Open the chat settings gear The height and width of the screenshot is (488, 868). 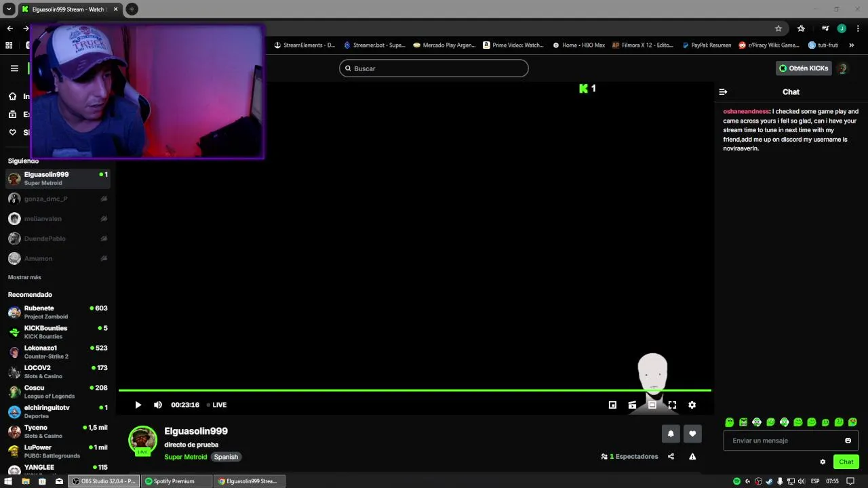[x=823, y=462]
